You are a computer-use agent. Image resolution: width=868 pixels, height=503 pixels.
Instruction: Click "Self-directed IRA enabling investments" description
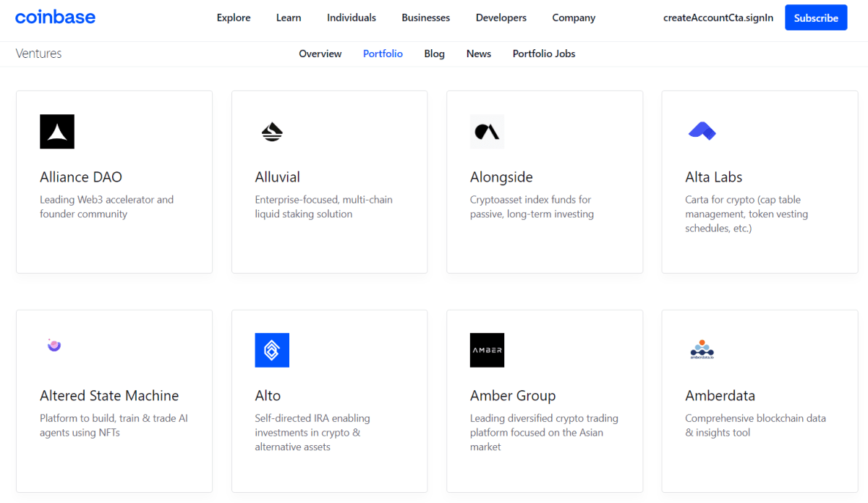point(312,433)
